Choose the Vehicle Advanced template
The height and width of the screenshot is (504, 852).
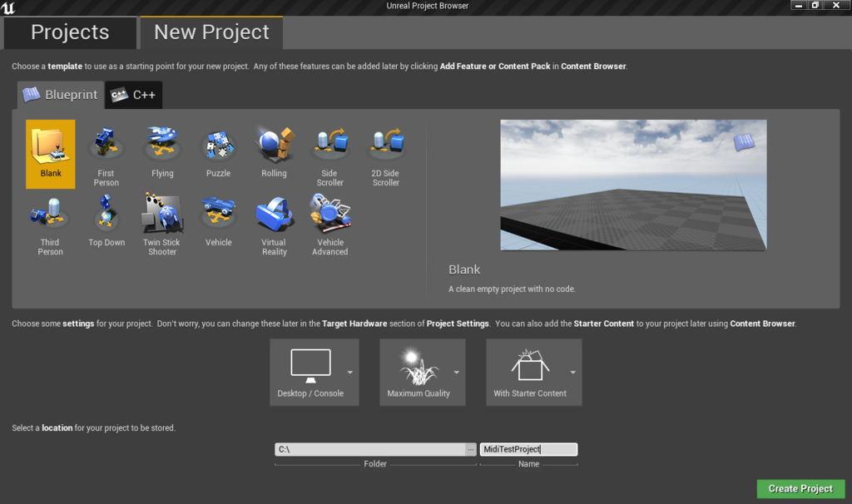pyautogui.click(x=329, y=224)
